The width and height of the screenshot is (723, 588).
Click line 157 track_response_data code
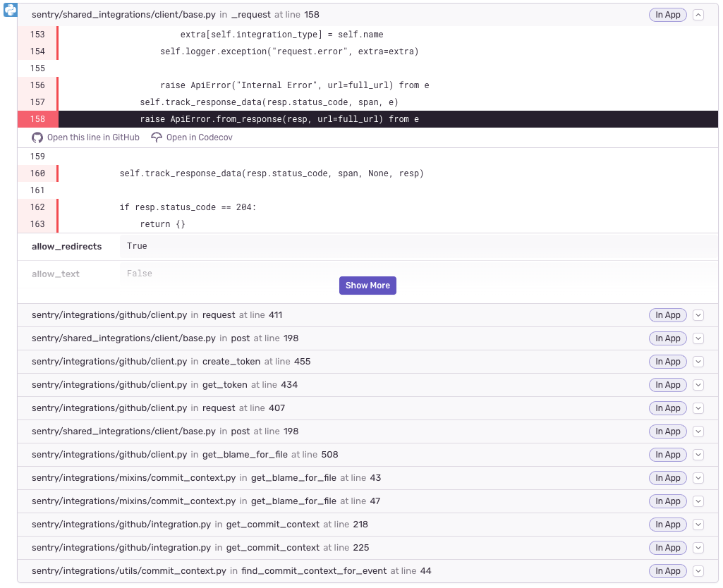[269, 102]
